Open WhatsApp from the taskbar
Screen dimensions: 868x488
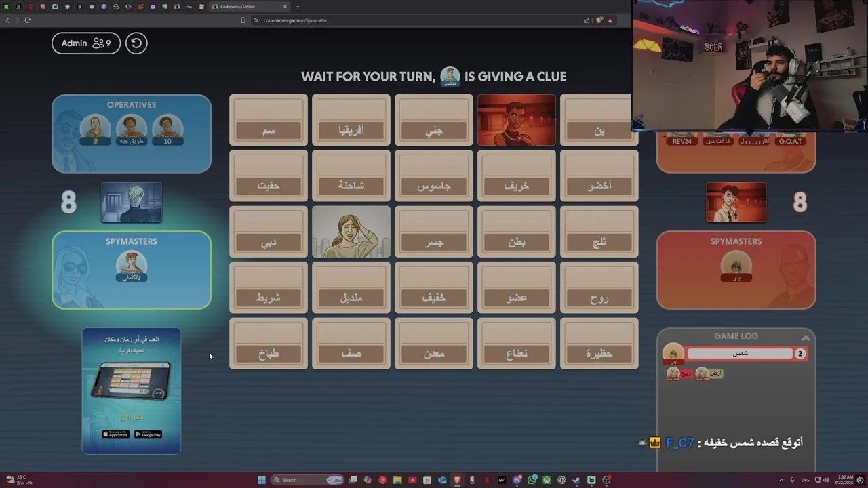click(x=532, y=480)
